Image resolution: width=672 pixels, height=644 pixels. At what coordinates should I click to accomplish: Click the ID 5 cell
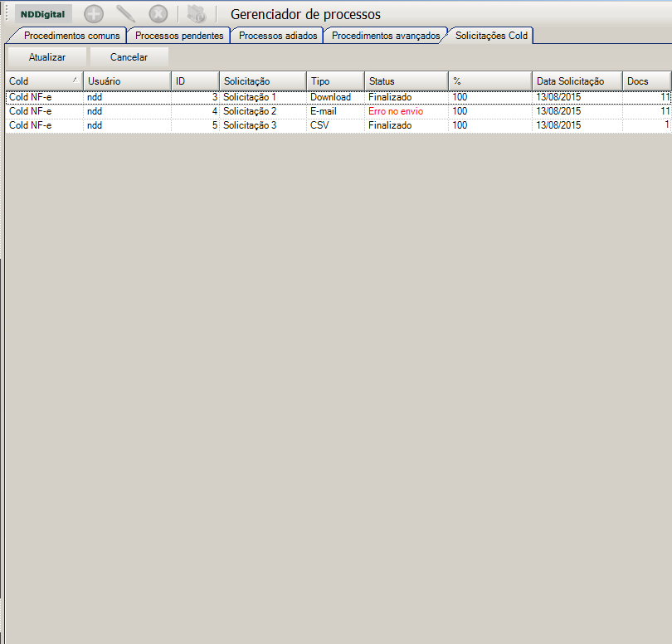click(196, 125)
